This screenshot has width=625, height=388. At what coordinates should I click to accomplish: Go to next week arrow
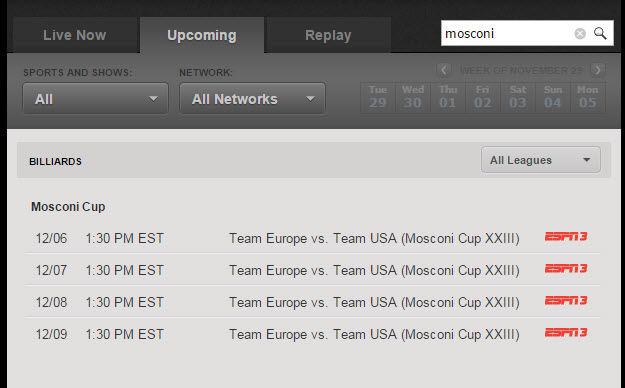[x=598, y=70]
